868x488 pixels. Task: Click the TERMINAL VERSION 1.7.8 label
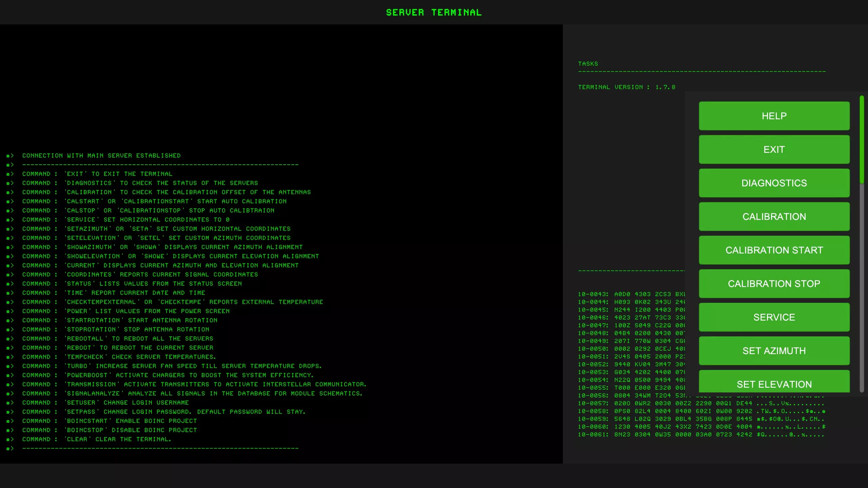coord(626,87)
